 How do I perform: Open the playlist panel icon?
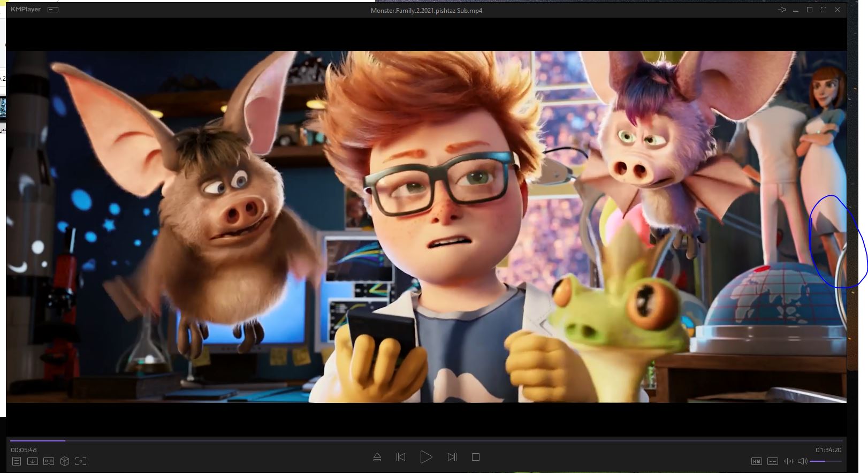[x=17, y=461]
